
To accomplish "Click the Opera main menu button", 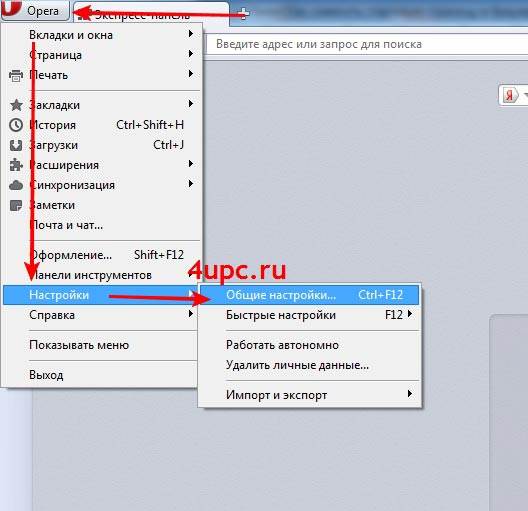I will pos(35,10).
